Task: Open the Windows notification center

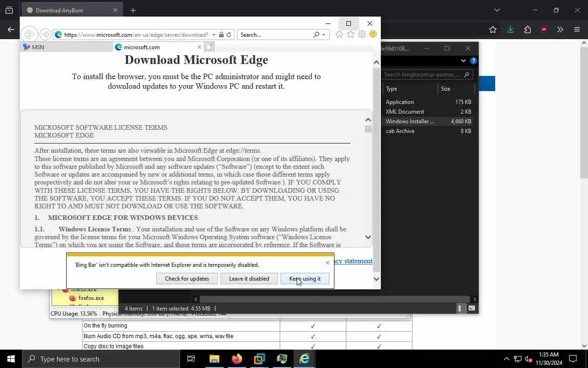Action: (x=573, y=359)
